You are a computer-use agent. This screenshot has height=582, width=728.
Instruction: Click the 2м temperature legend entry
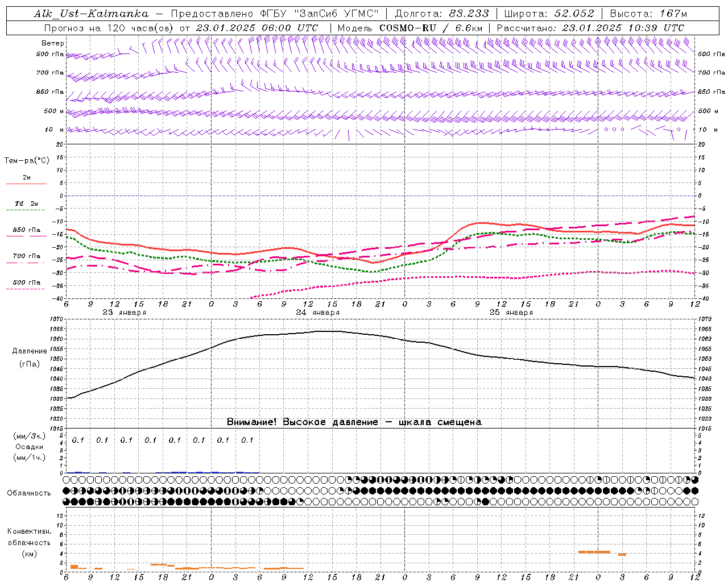[x=27, y=178]
